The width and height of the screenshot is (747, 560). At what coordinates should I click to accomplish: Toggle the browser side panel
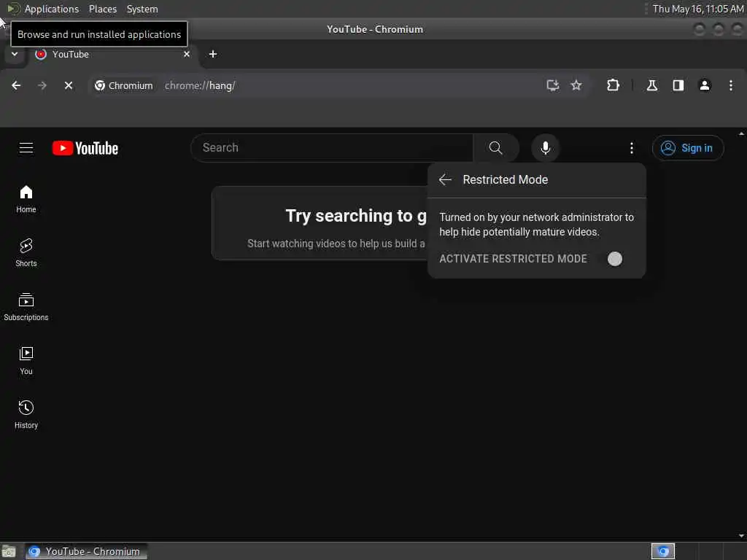(678, 85)
